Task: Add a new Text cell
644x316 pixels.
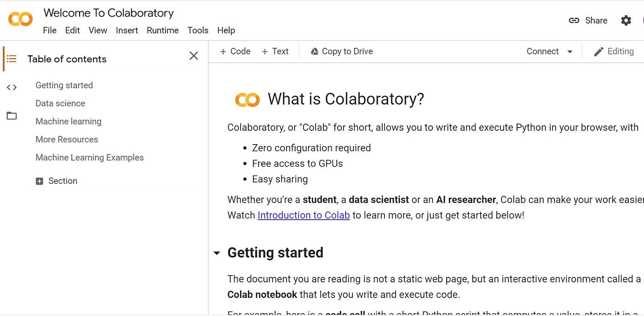Action: (275, 51)
